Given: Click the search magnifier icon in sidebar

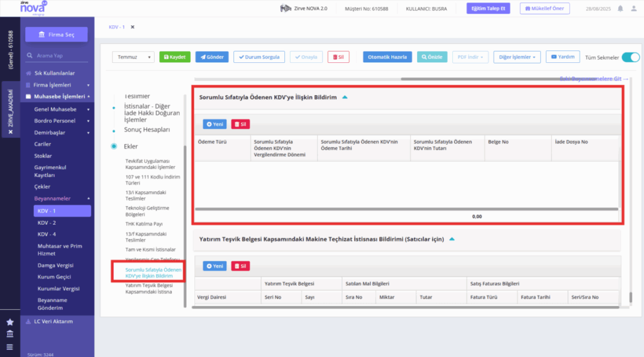Looking at the screenshot, I should pyautogui.click(x=30, y=55).
